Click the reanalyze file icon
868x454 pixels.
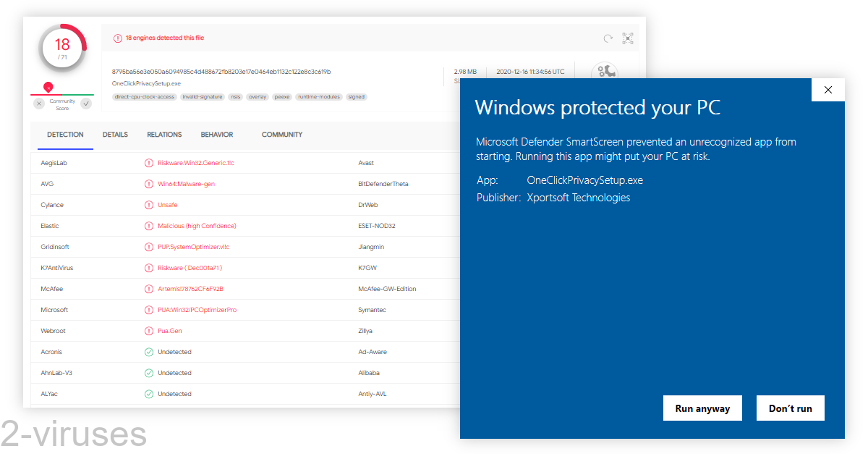click(607, 38)
